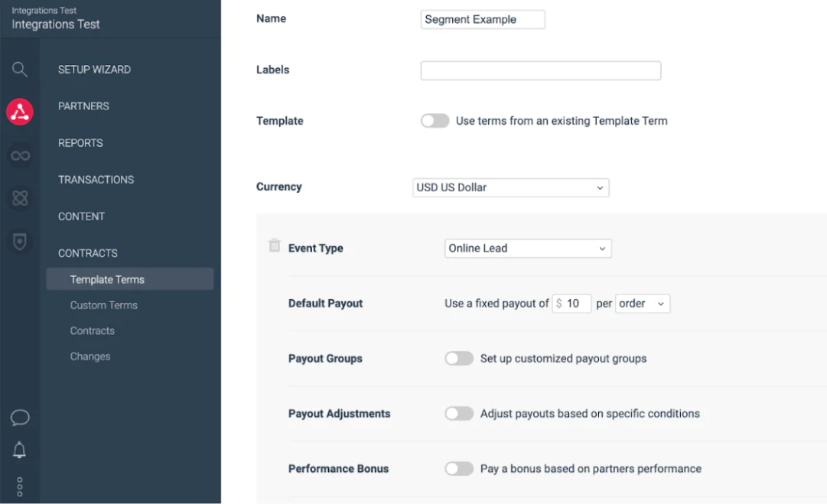Open the knot-shaped sidebar icon
This screenshot has width=827, height=504.
(x=19, y=198)
